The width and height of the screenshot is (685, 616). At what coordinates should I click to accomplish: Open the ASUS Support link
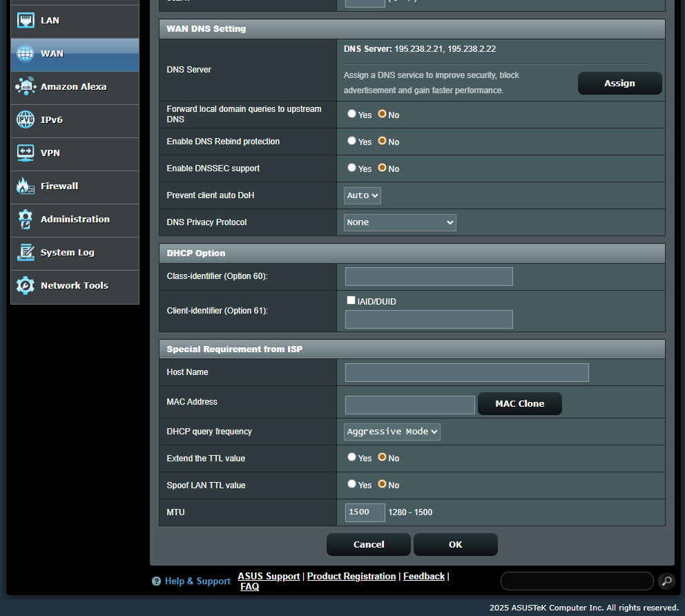269,576
